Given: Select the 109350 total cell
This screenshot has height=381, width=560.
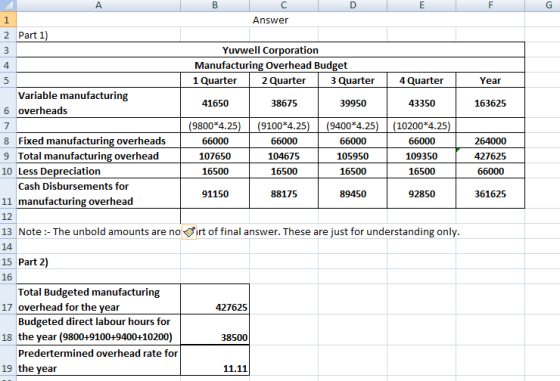Looking at the screenshot, I should [421, 156].
